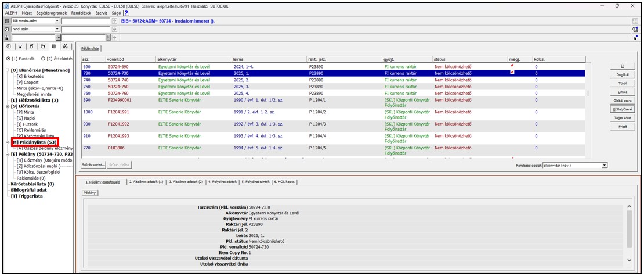Image resolution: width=644 pixels, height=276 pixels.
Task: Open the Rendezési opciók sort dropdown
Action: pyautogui.click(x=604, y=164)
